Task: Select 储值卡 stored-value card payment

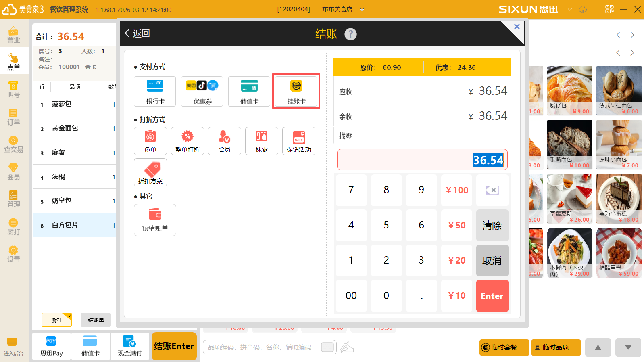Action: [249, 92]
